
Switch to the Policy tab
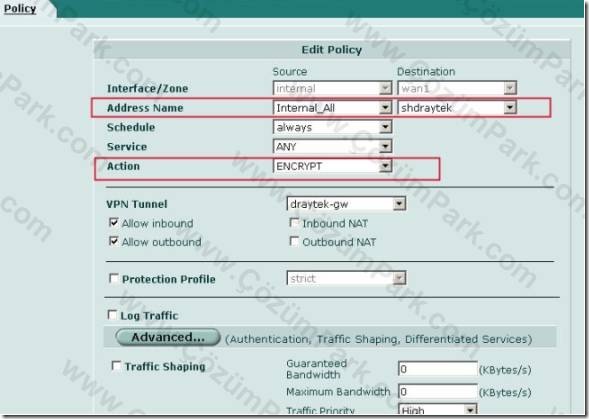20,8
